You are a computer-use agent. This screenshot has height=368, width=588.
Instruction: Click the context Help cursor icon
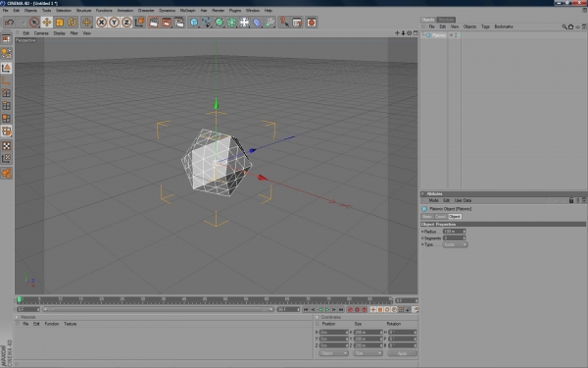[x=284, y=23]
